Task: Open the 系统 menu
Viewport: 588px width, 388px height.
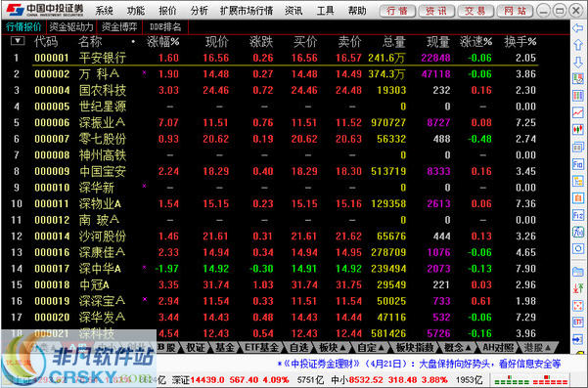Action: point(104,11)
